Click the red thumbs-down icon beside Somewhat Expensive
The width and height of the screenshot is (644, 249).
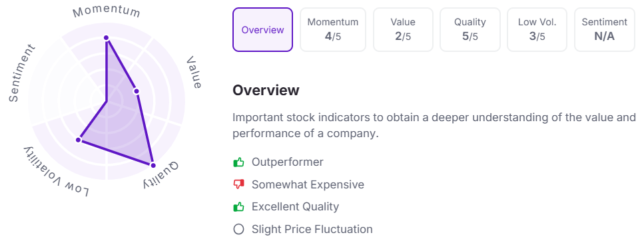(238, 185)
